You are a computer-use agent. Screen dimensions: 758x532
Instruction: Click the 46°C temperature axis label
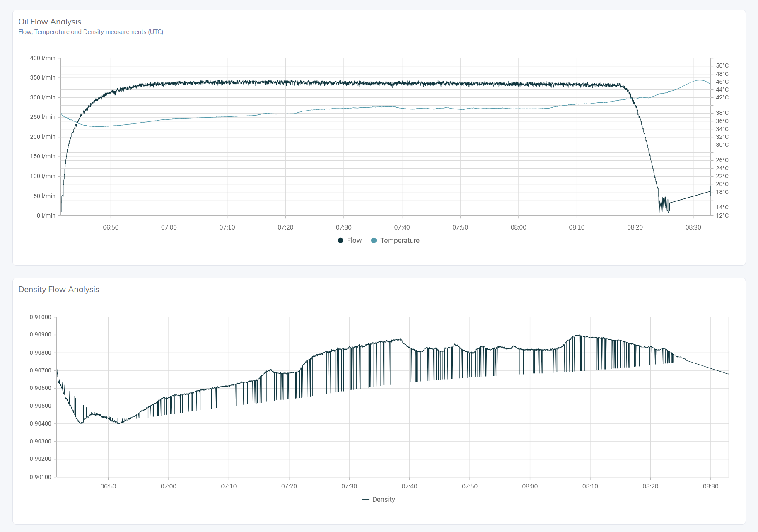click(x=722, y=82)
